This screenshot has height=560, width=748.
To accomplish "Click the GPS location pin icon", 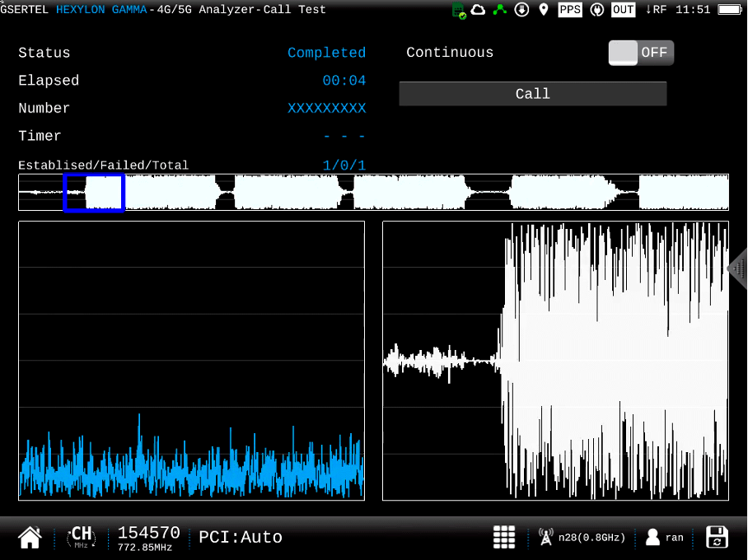I will [x=543, y=10].
